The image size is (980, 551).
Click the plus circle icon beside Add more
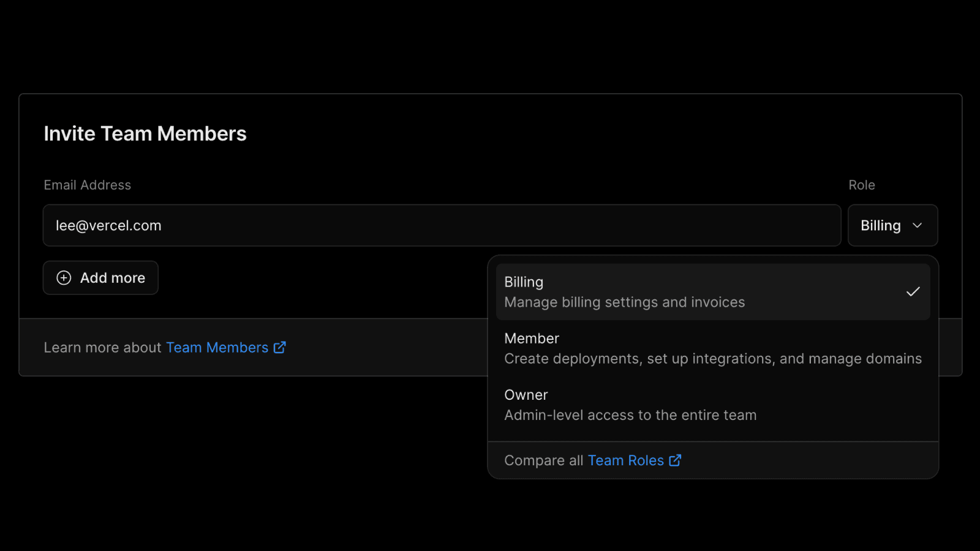[64, 278]
